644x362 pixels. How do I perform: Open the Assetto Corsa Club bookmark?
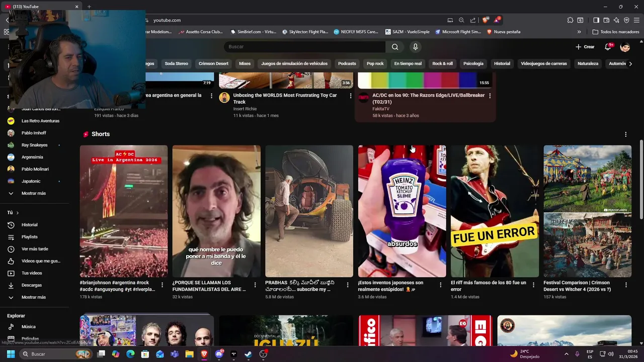click(200, 32)
